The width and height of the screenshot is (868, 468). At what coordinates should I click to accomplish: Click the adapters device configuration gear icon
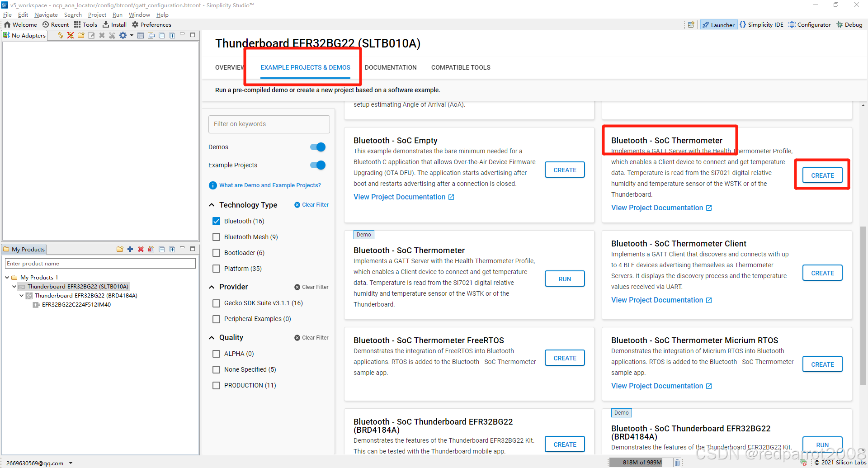(123, 35)
